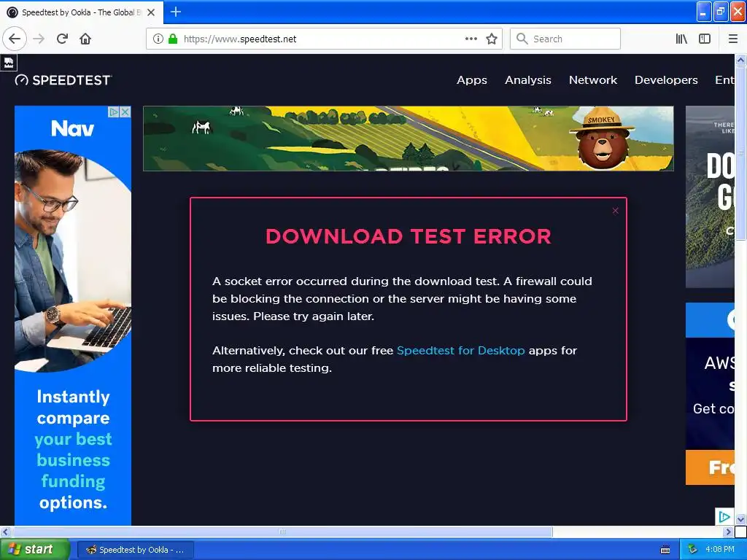747x560 pixels.
Task: Go back to the previous page
Action: (x=15, y=39)
